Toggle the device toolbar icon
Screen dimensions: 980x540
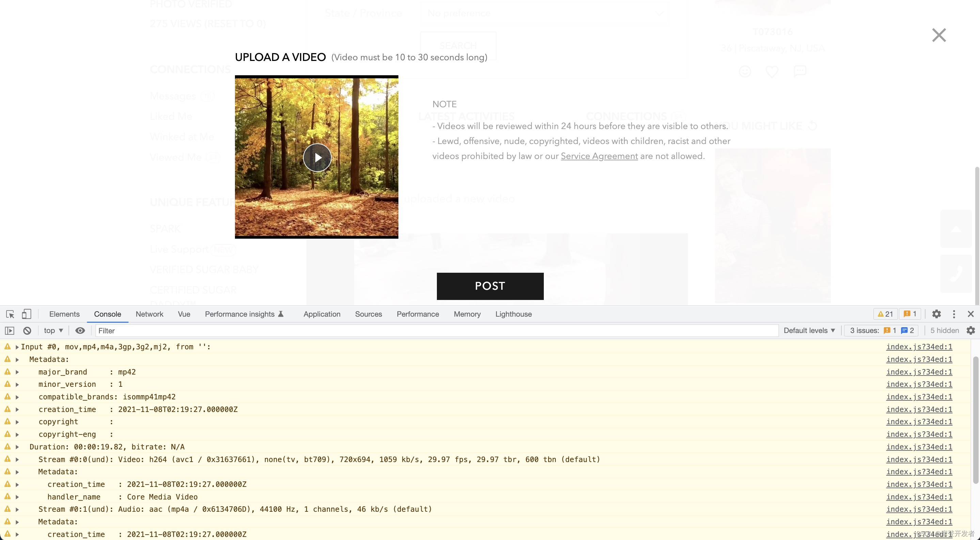point(26,314)
